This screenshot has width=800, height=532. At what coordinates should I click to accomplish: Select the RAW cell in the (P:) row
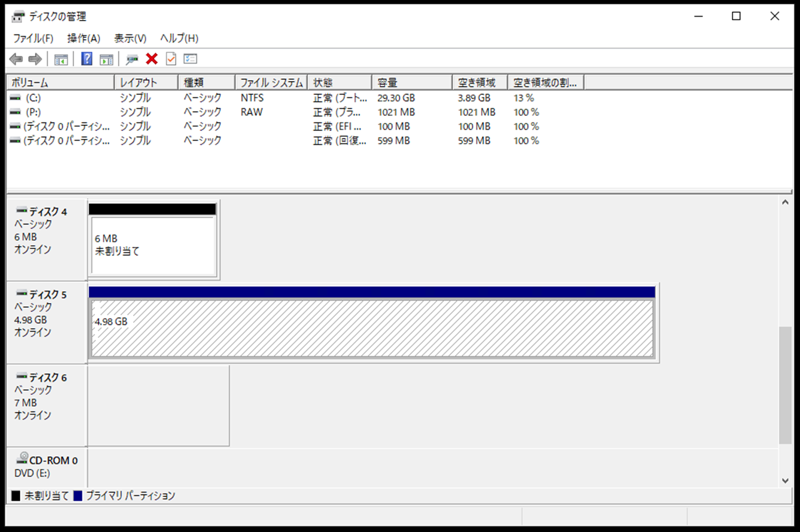252,112
